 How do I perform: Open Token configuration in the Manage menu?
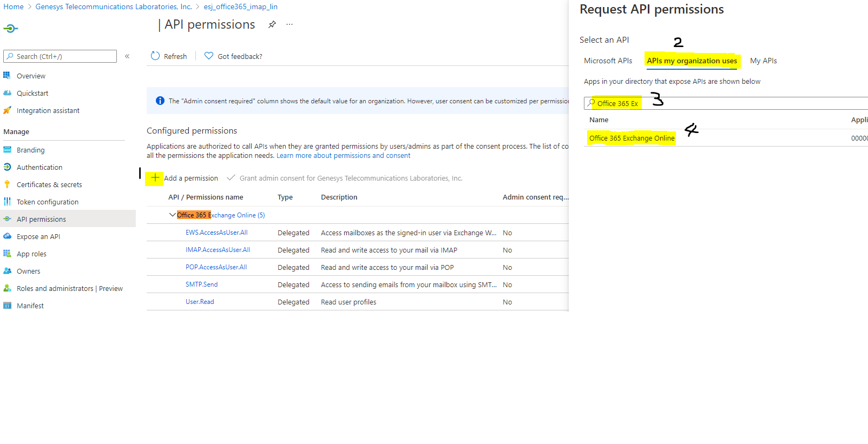point(48,202)
